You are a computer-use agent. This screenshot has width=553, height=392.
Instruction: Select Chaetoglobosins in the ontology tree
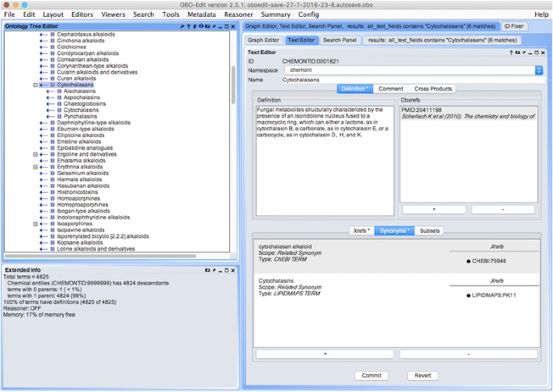coord(86,103)
